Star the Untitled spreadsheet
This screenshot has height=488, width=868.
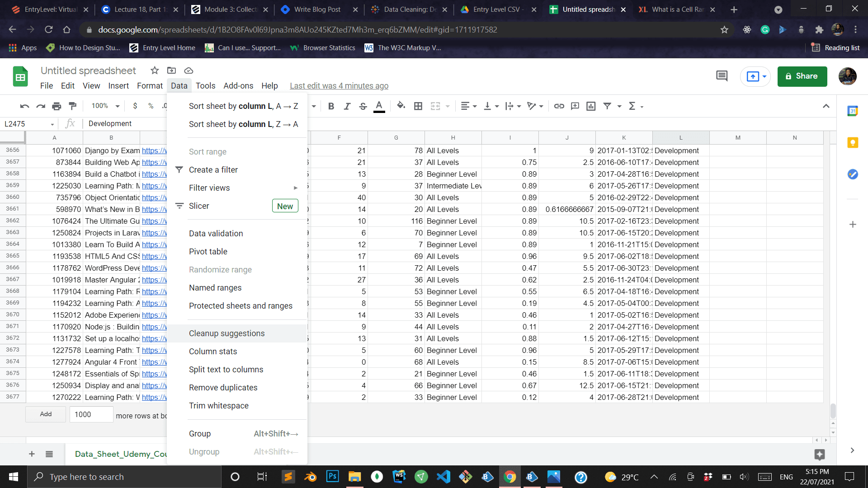point(155,70)
